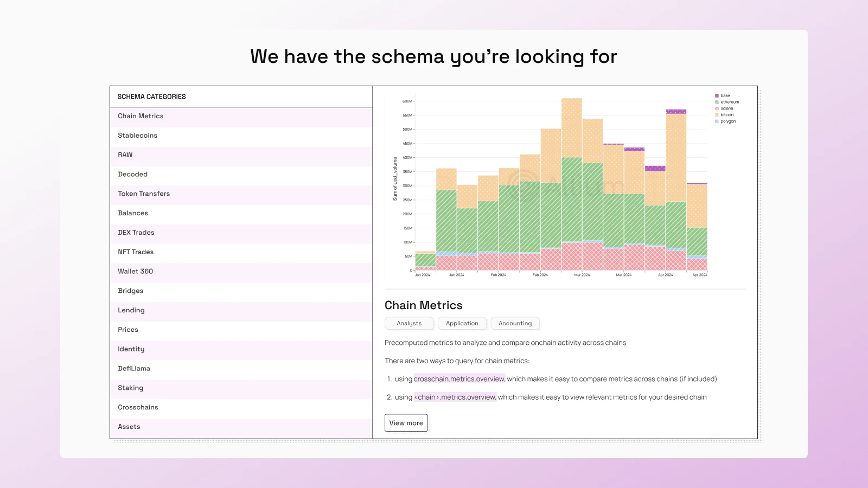Image resolution: width=868 pixels, height=488 pixels.
Task: Click the tallest bar in the chart
Action: 571,184
